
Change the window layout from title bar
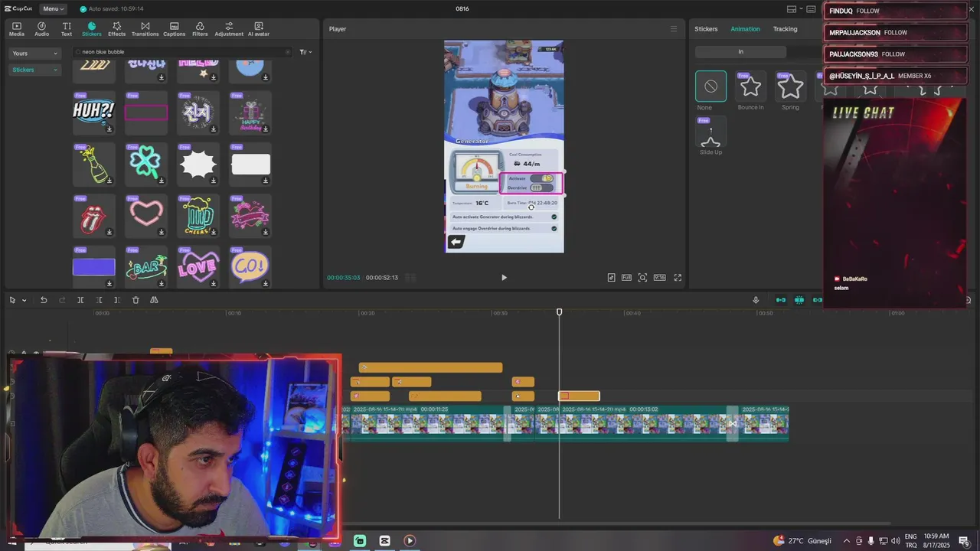[x=792, y=9]
